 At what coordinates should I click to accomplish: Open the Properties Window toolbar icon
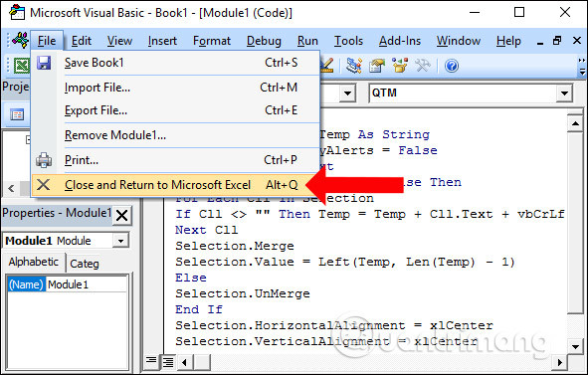point(376,66)
